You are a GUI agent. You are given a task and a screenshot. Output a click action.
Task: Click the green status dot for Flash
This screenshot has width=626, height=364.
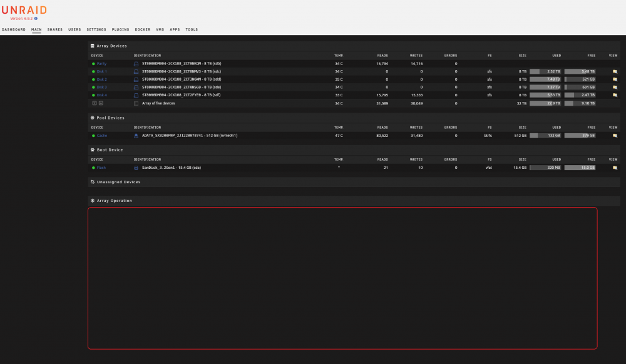pyautogui.click(x=93, y=168)
